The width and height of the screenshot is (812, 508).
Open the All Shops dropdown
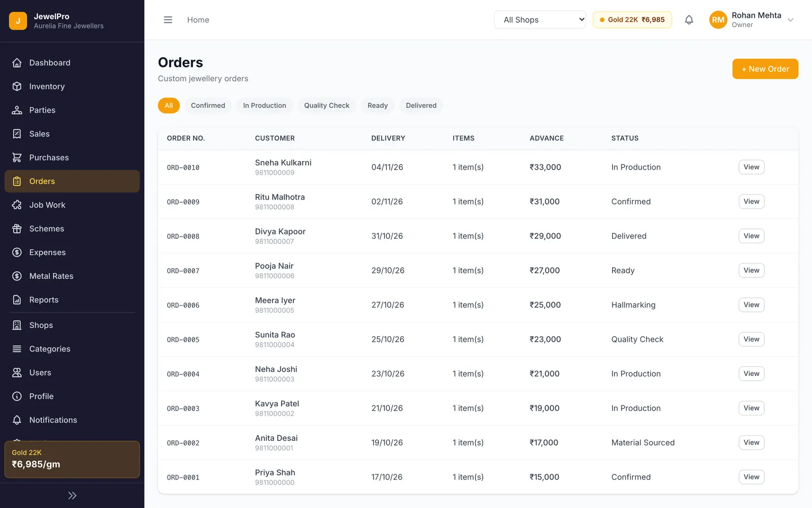540,20
